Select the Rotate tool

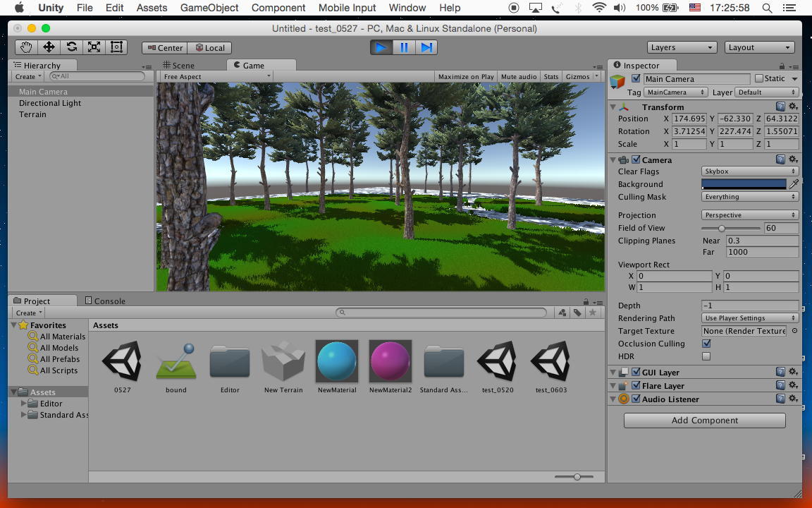tap(71, 47)
